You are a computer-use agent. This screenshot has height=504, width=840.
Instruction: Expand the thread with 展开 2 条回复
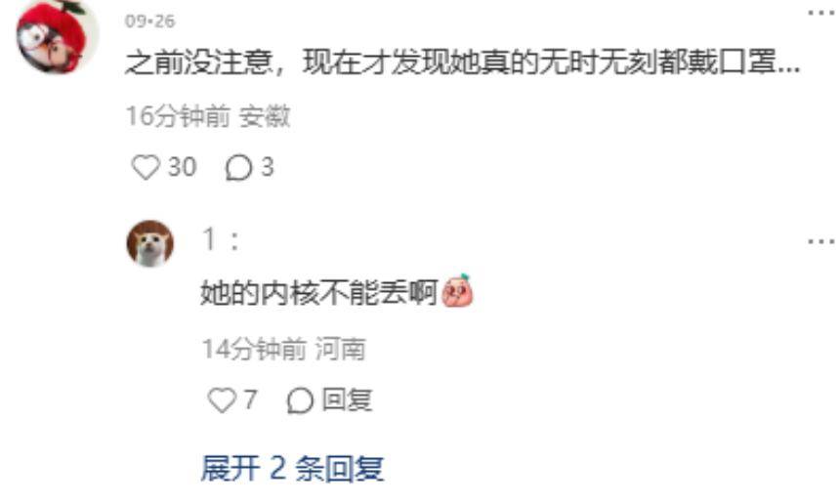point(292,469)
